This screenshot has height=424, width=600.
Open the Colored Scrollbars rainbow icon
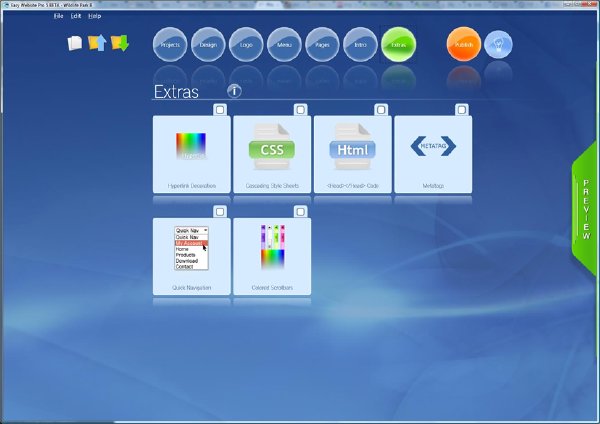tap(272, 247)
